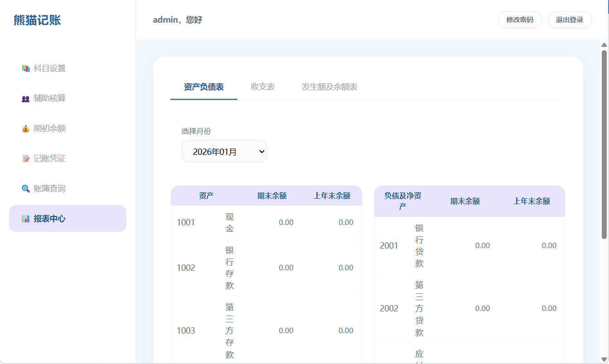Viewport: 609px width, 364px height.
Task: Select the 资产负债表 tab
Action: pos(203,86)
